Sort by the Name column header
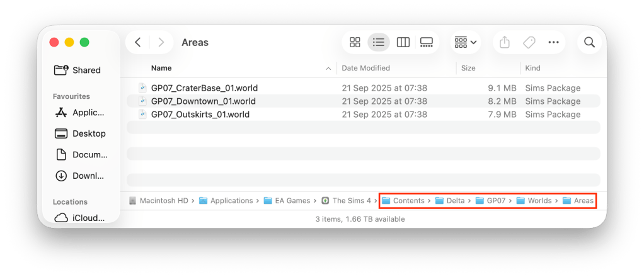Viewport: 644px width, 277px height. (161, 68)
